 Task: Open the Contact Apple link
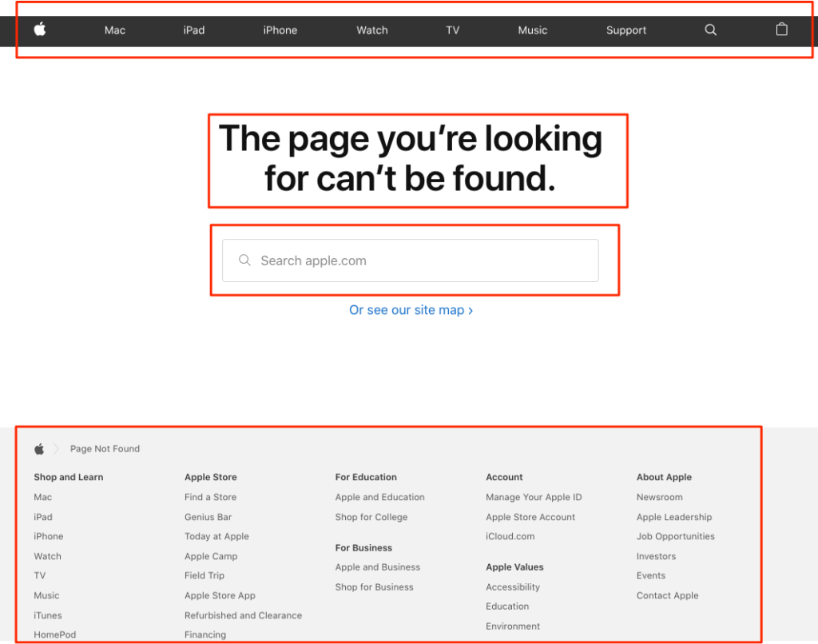click(667, 595)
